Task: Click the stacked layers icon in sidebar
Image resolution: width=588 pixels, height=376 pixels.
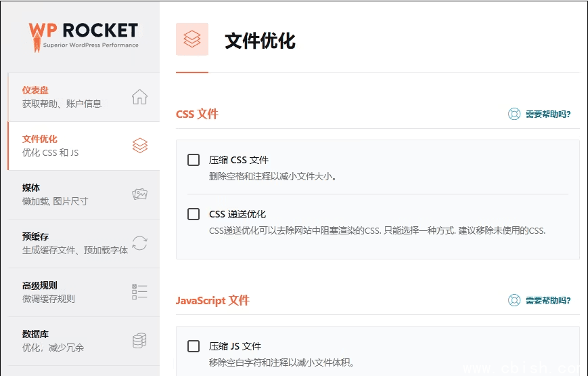Action: [139, 146]
